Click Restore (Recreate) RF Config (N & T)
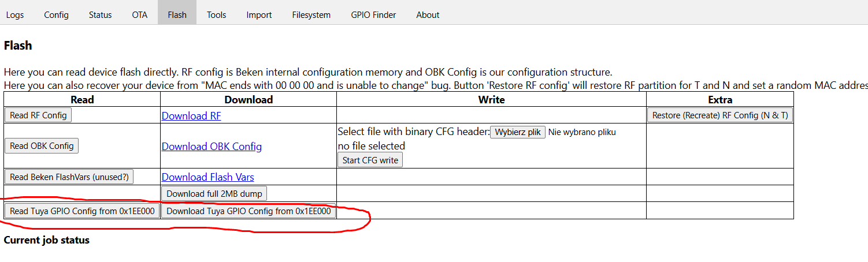The image size is (868, 262). coord(719,115)
